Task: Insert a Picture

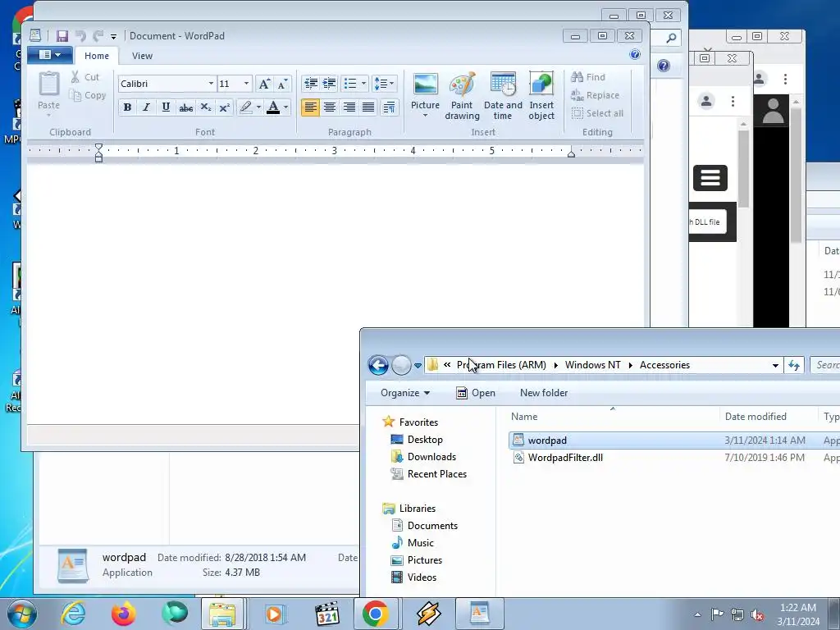Action: coord(426,91)
